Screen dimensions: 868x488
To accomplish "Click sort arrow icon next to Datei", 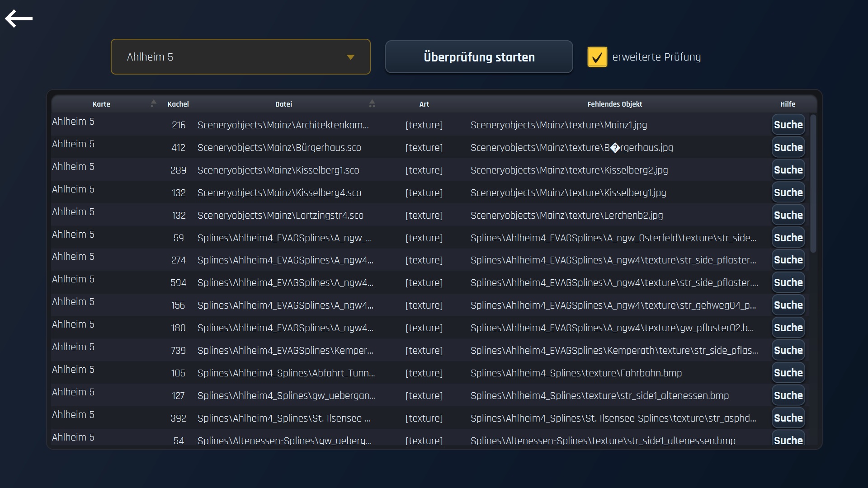I will pyautogui.click(x=372, y=103).
